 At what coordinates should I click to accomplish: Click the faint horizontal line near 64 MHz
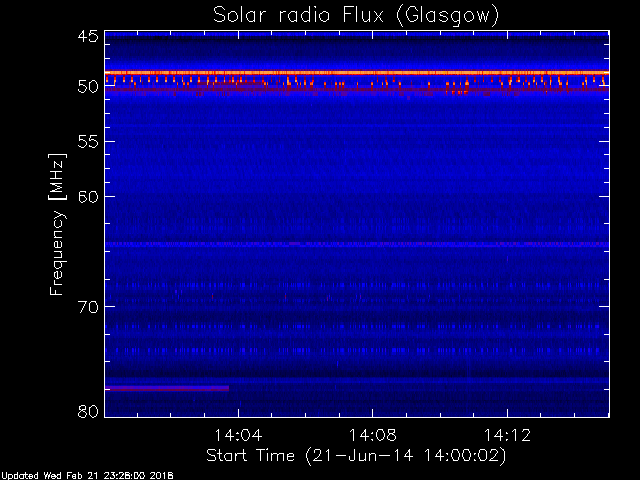click(357, 244)
